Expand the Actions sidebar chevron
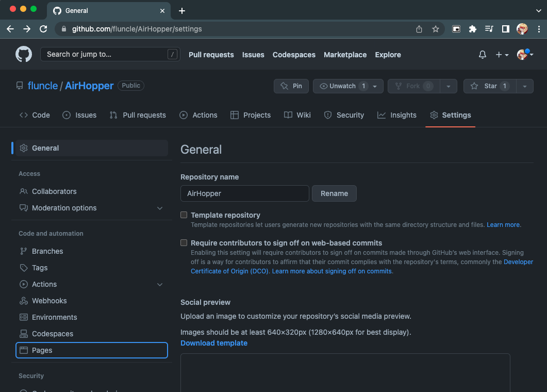Screen dimensions: 547x392 [x=160, y=284]
